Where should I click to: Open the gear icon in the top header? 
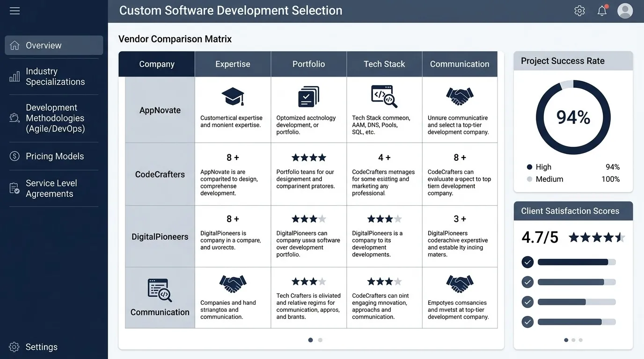[579, 11]
